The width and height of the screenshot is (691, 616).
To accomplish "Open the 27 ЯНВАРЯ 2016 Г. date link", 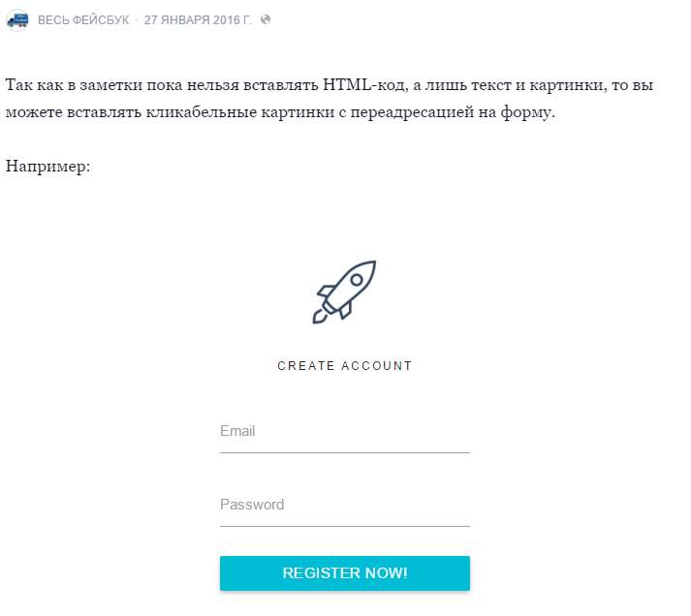I will 198,19.
